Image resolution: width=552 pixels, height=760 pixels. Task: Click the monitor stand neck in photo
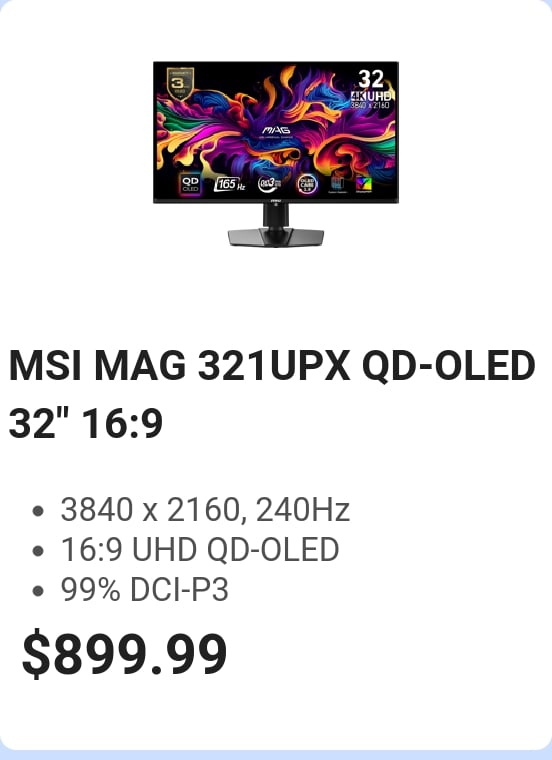[x=276, y=215]
